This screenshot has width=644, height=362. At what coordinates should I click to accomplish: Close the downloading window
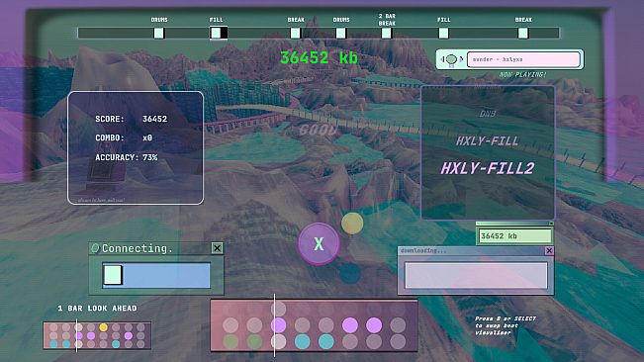click(x=549, y=250)
